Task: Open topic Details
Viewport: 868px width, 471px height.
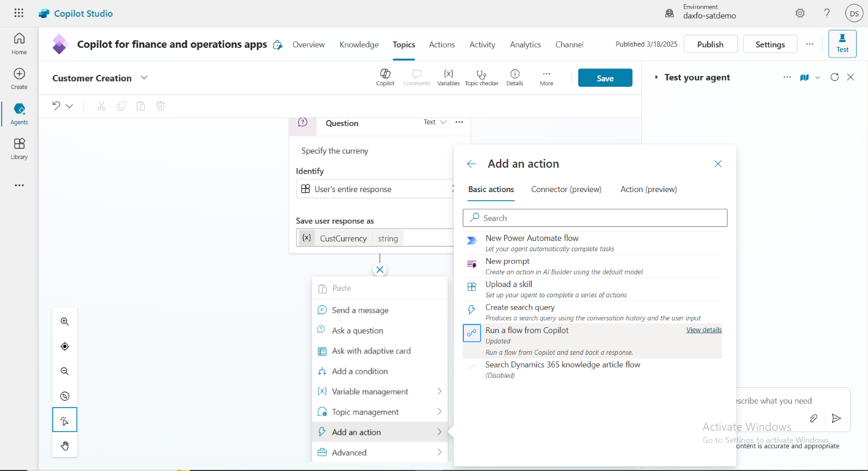Action: pyautogui.click(x=514, y=78)
